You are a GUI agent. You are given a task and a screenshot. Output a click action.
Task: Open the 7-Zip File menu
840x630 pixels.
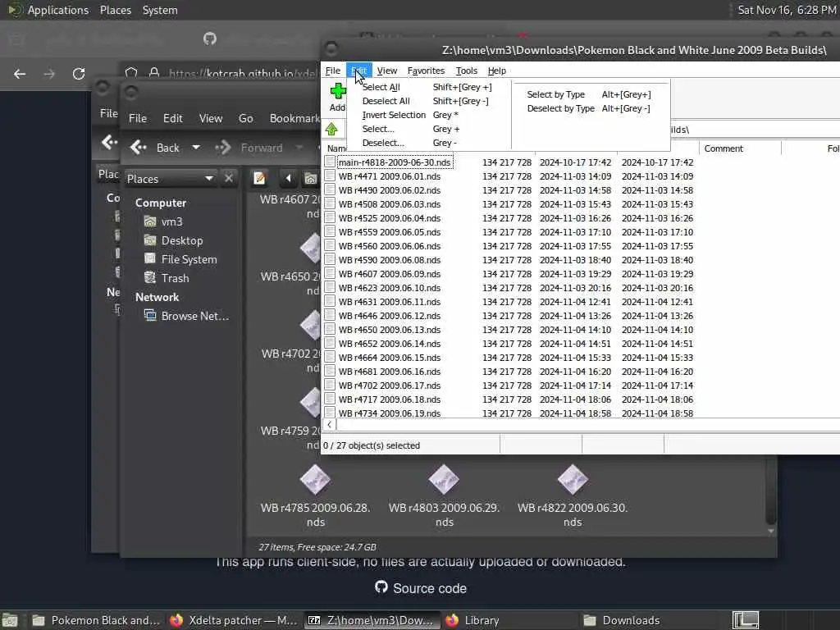[333, 71]
